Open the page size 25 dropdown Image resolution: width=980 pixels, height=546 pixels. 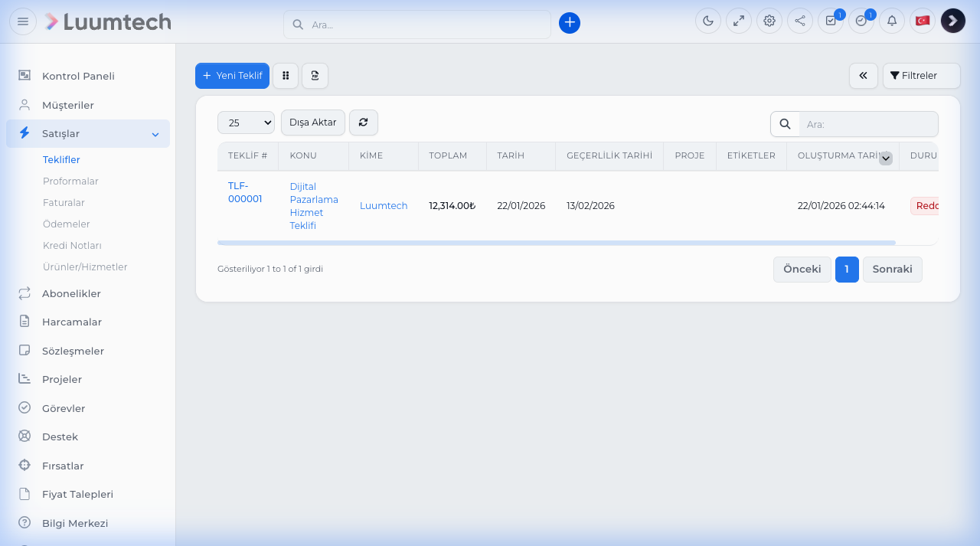(246, 123)
